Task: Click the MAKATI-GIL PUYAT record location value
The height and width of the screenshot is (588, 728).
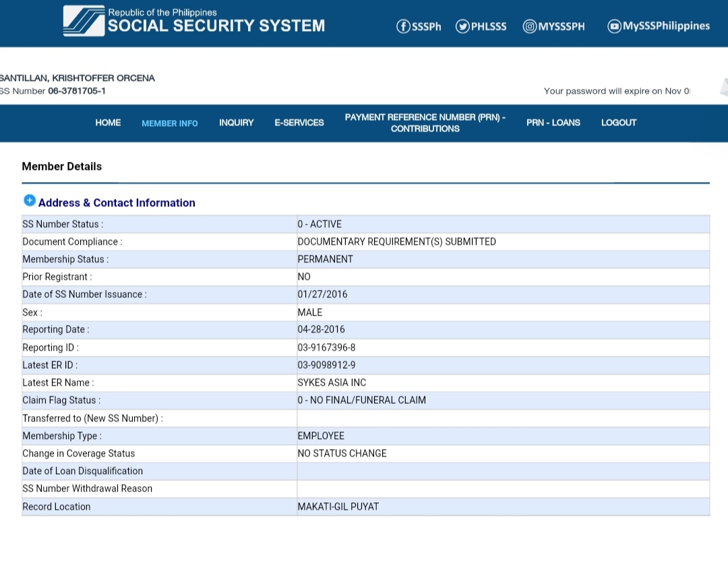Action: [338, 506]
